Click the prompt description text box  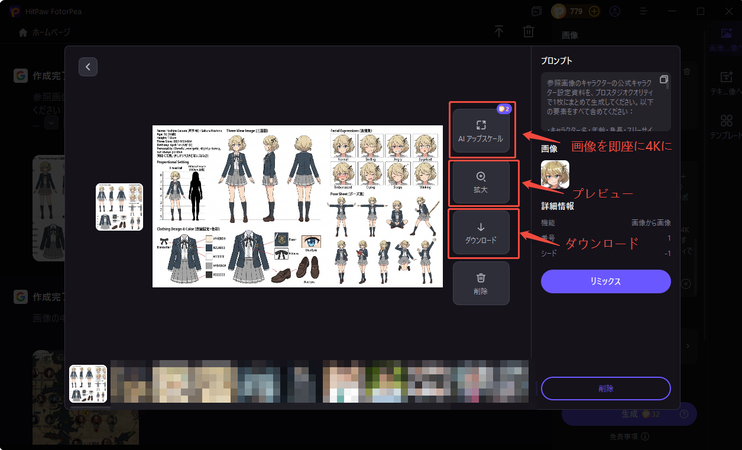click(606, 102)
